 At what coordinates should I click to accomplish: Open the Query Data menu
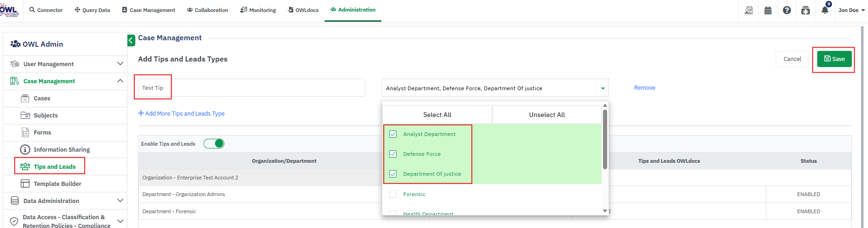tap(92, 10)
